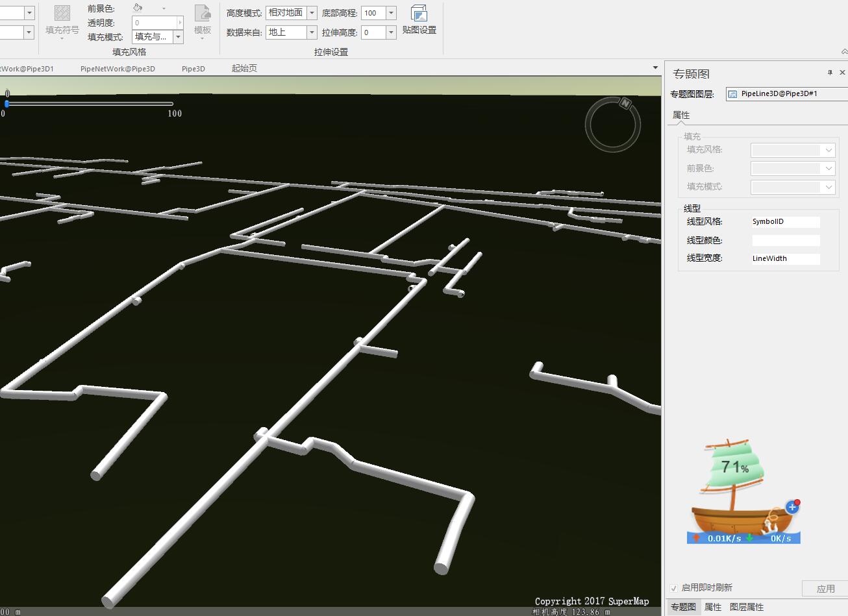This screenshot has width=848, height=616.
Task: Switch to the 起始页 start page tab
Action: pos(244,68)
